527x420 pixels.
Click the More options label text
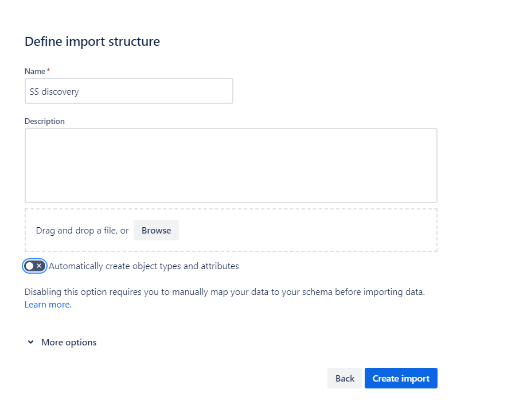69,343
